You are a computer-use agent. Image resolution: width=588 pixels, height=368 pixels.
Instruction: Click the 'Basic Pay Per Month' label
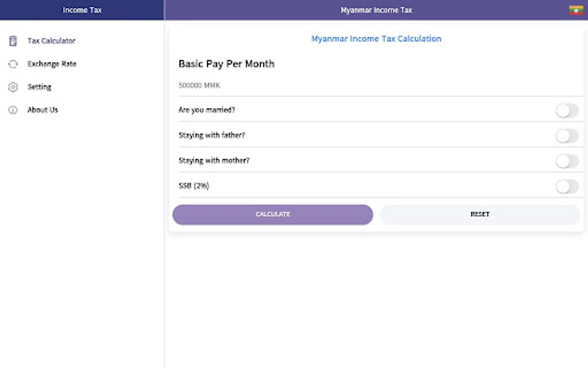(226, 64)
